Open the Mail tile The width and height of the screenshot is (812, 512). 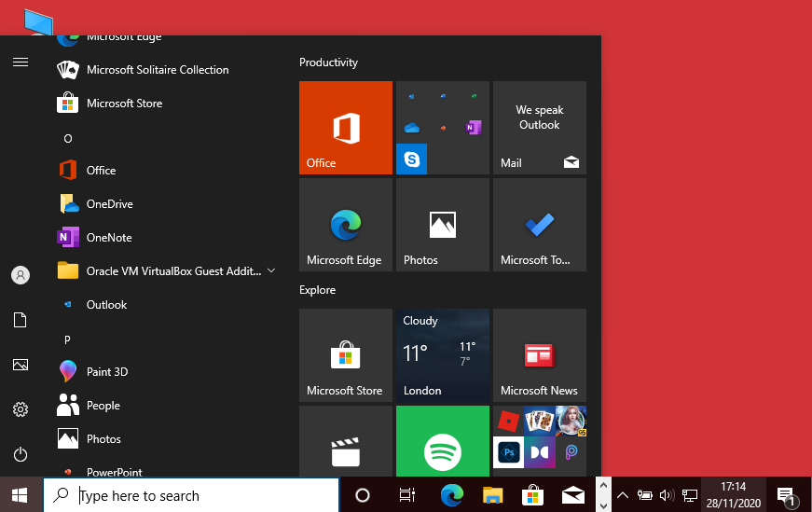tap(540, 128)
